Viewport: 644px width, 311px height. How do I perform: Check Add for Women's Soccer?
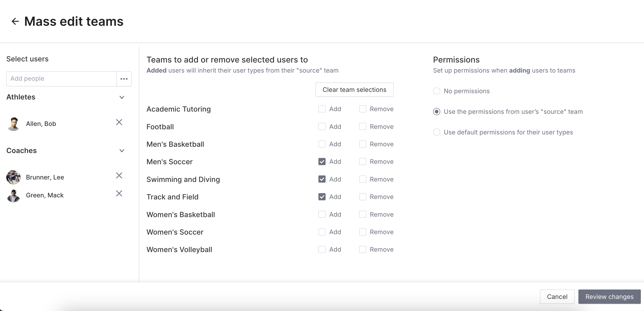322,232
